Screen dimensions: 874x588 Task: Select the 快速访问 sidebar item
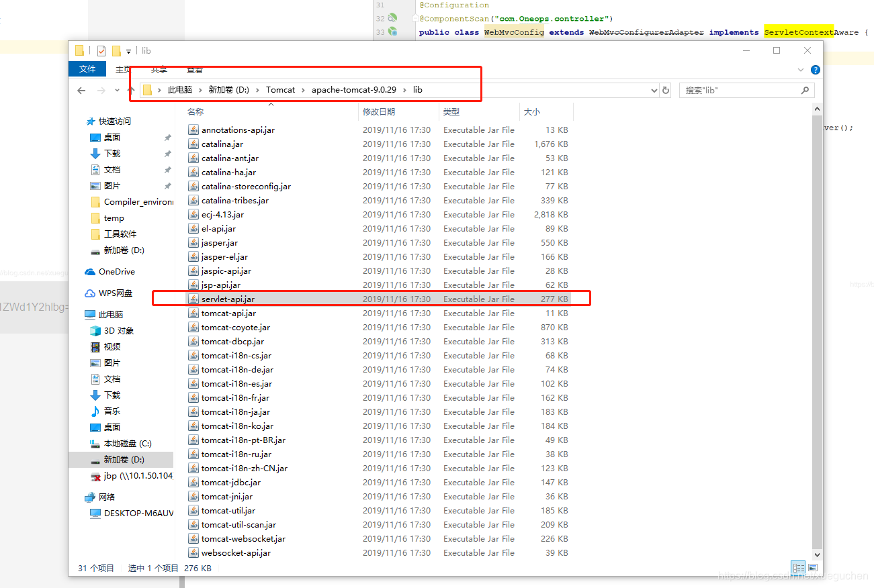pos(115,121)
